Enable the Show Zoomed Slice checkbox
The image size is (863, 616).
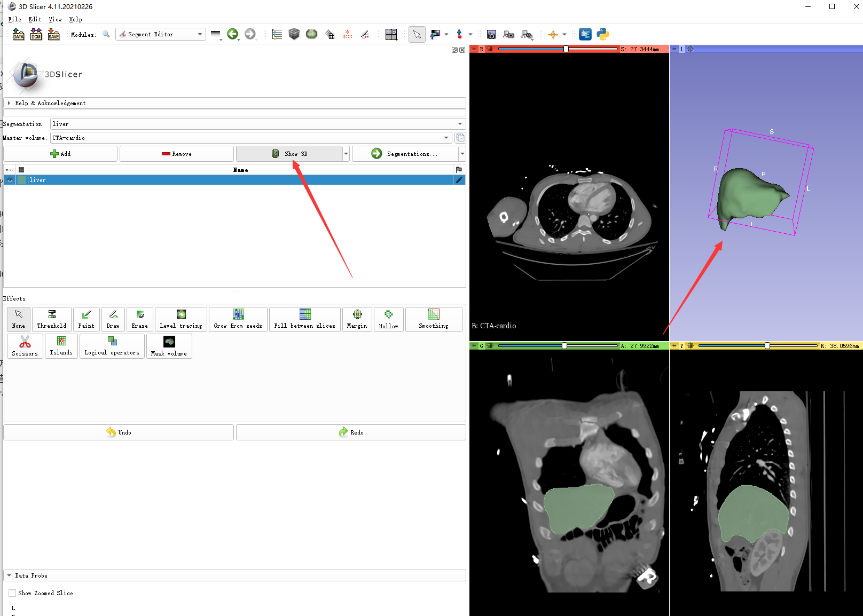tap(12, 593)
